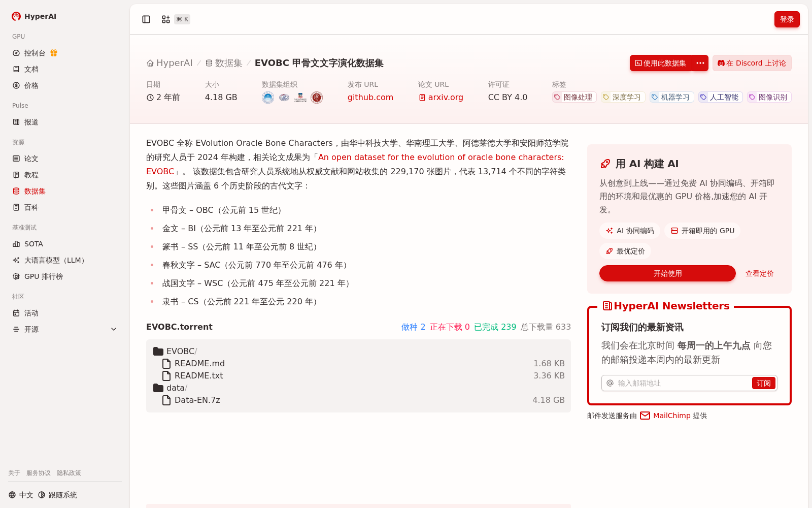The width and height of the screenshot is (812, 508).
Task: Switch language via 中文 globe
Action: tap(21, 495)
